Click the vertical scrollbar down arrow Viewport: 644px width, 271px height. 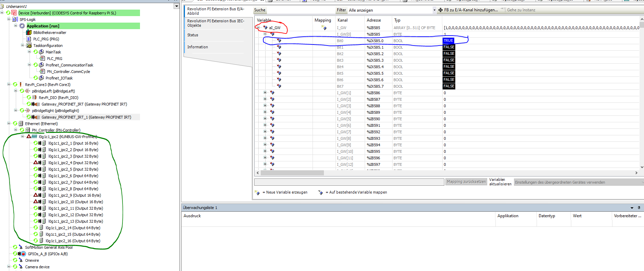click(642, 167)
